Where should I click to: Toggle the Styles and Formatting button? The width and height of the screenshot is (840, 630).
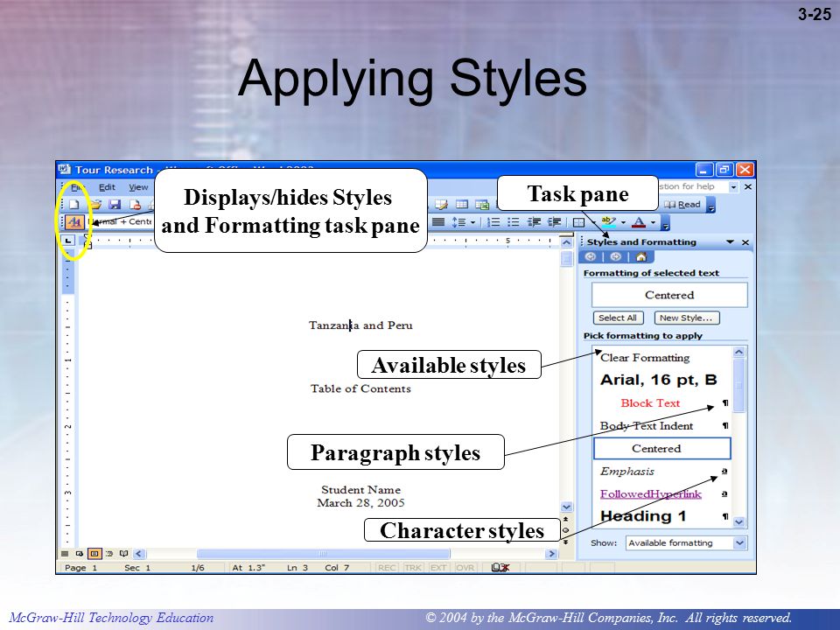75,221
